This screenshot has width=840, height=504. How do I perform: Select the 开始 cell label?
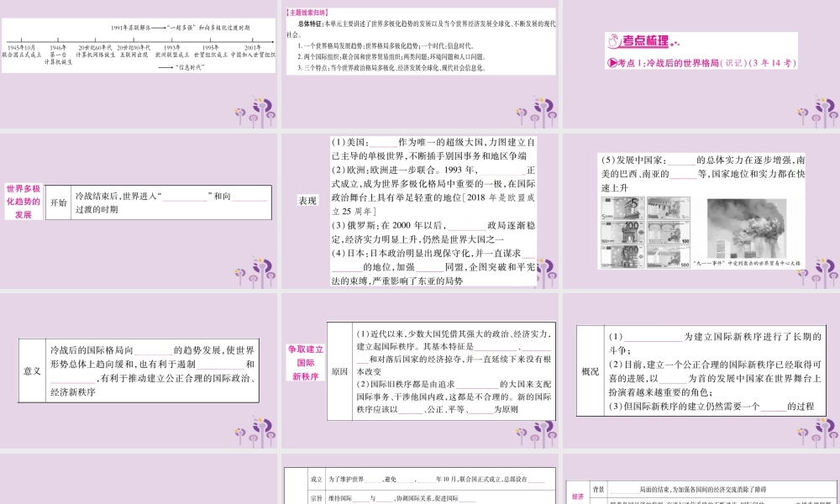(59, 203)
